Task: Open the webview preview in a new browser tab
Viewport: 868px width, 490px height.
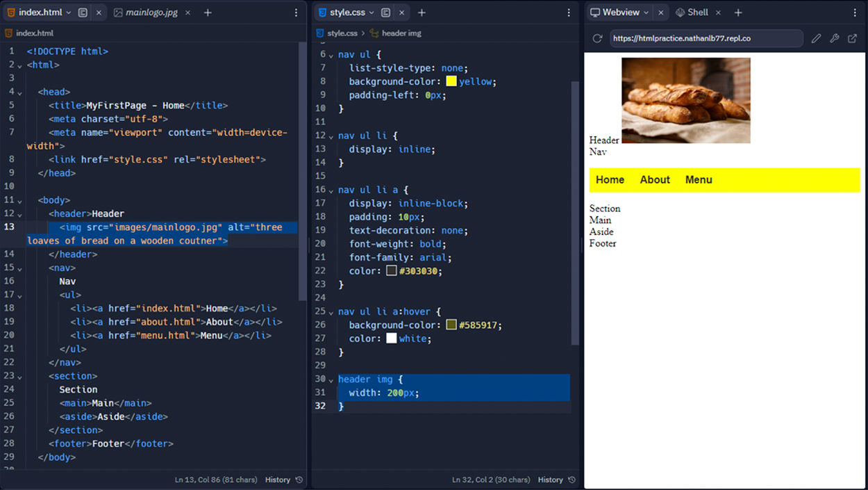Action: tap(853, 38)
